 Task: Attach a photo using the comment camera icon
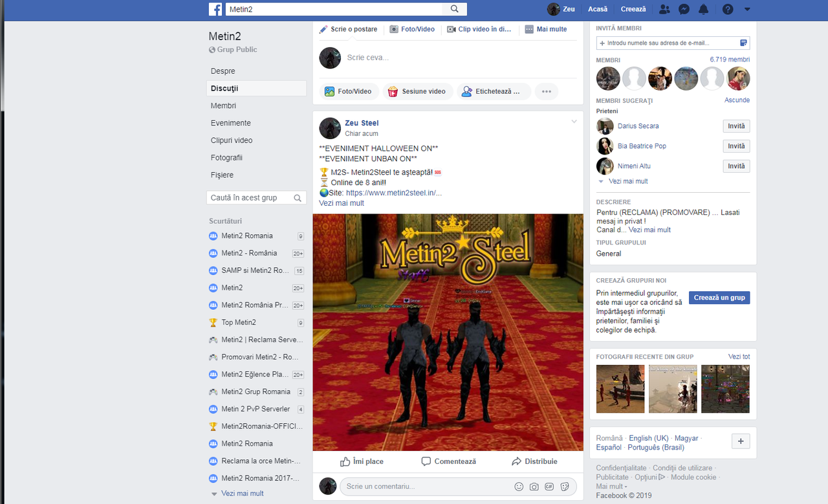pyautogui.click(x=534, y=486)
